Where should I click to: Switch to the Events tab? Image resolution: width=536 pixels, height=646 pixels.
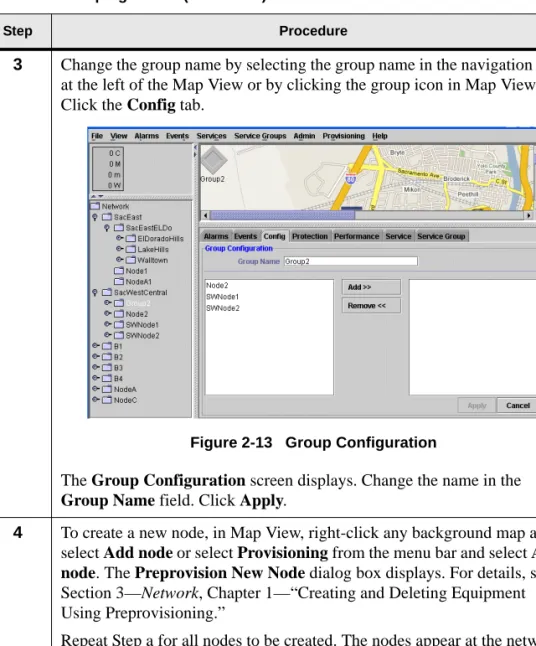[x=246, y=236]
